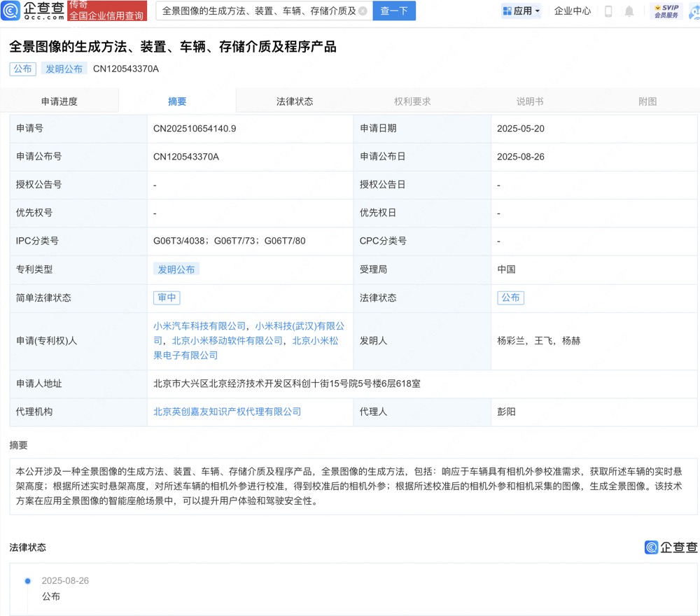Click the CN120543370A number beside the tags
Image resolution: width=700 pixels, height=616 pixels.
[126, 69]
